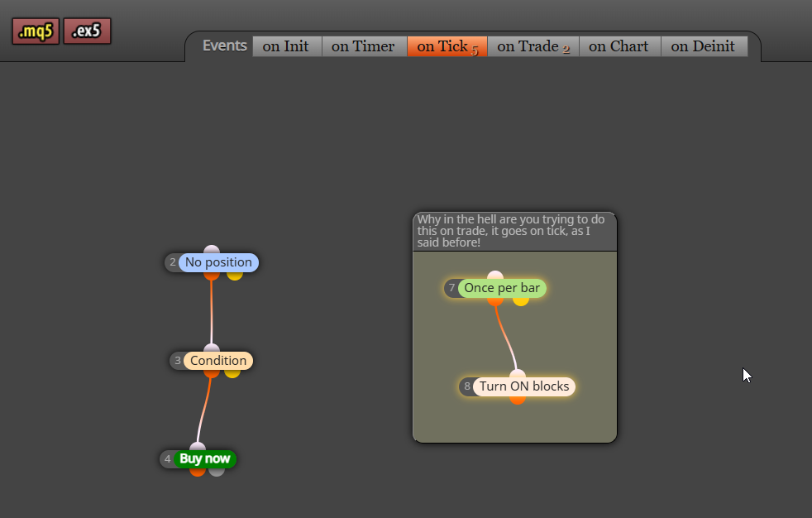This screenshot has height=518, width=812.
Task: Click the Events label
Action: [225, 46]
